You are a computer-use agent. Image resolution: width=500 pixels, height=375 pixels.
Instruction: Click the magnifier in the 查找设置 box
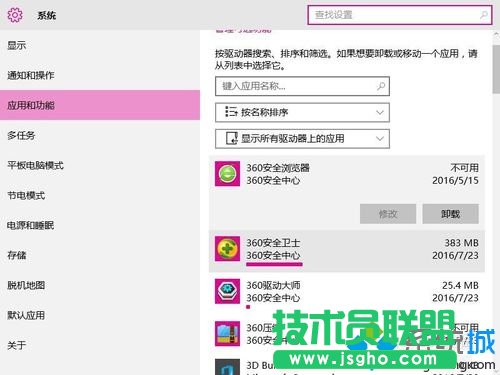click(x=484, y=15)
